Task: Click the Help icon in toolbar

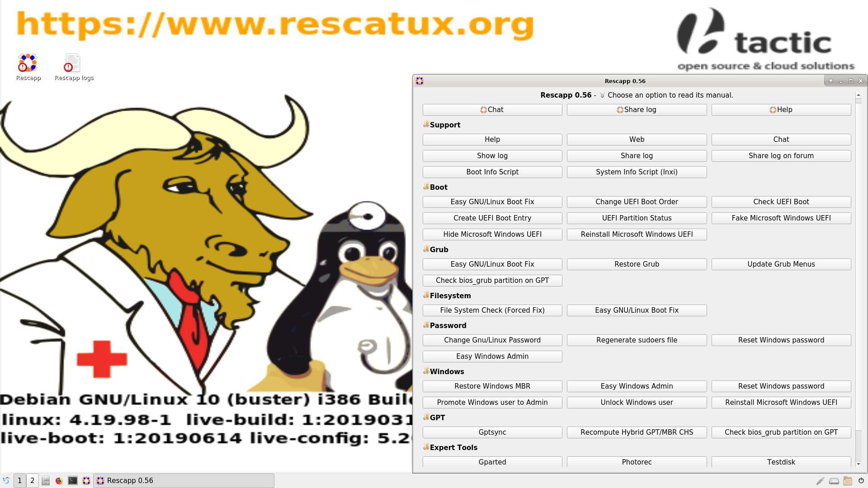Action: point(781,110)
